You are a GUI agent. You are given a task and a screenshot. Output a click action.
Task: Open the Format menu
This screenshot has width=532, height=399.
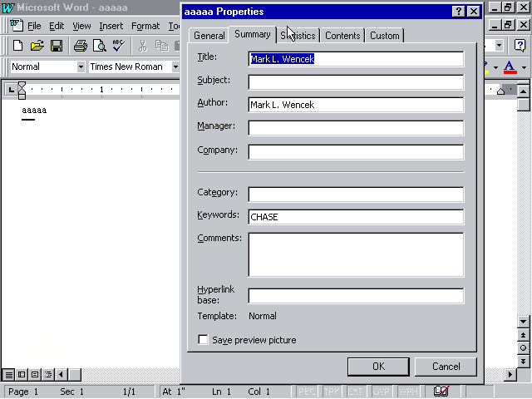[145, 26]
